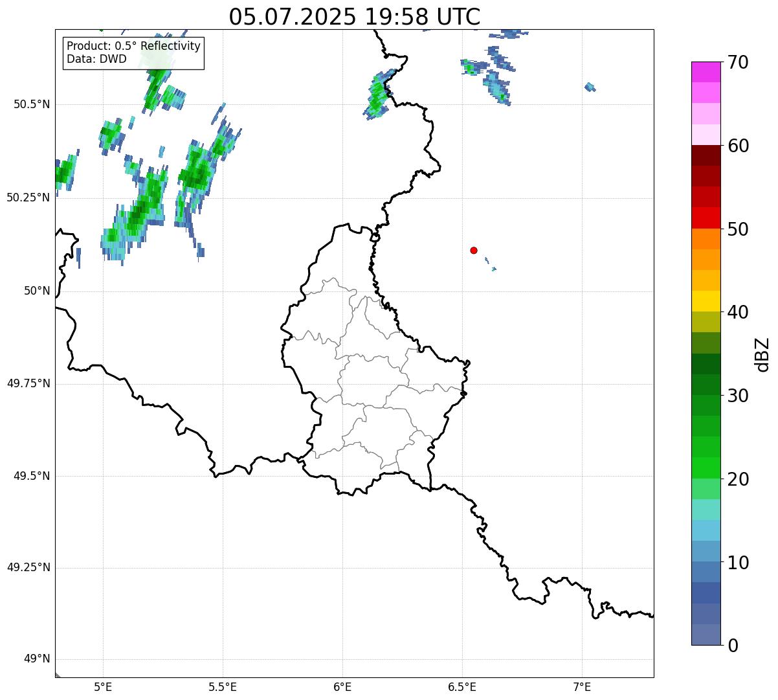Screen dimensions: 778x700
Task: Click the colorbar 30 tick label
Action: pyautogui.click(x=738, y=396)
